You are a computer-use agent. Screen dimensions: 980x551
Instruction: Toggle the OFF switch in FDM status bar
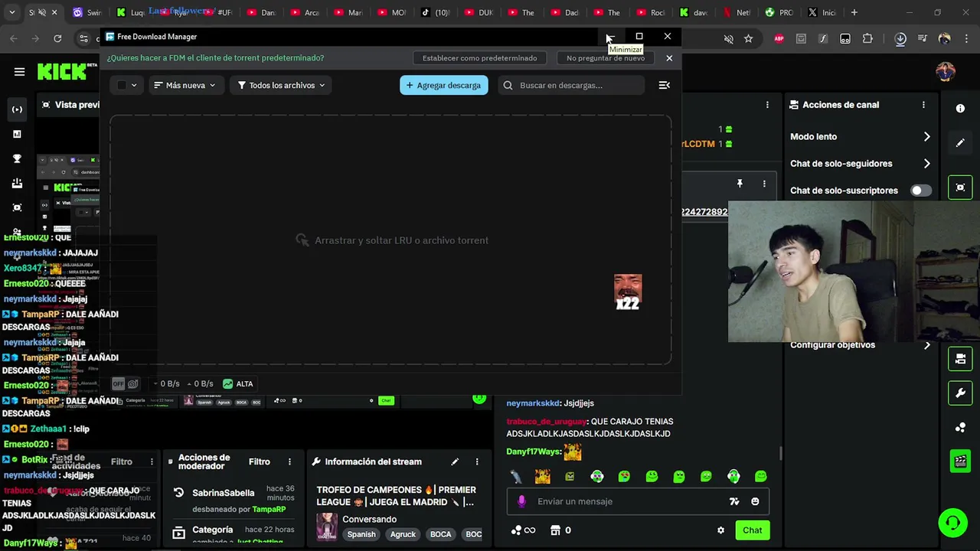[x=118, y=384]
